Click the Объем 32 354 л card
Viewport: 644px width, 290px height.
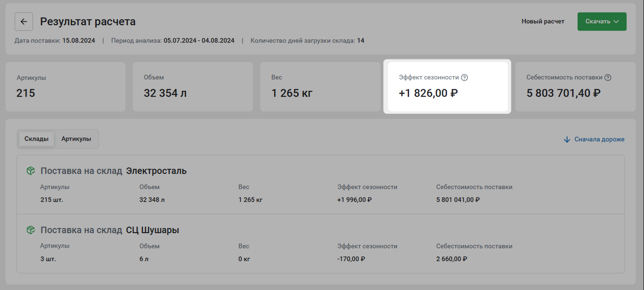coord(193,87)
